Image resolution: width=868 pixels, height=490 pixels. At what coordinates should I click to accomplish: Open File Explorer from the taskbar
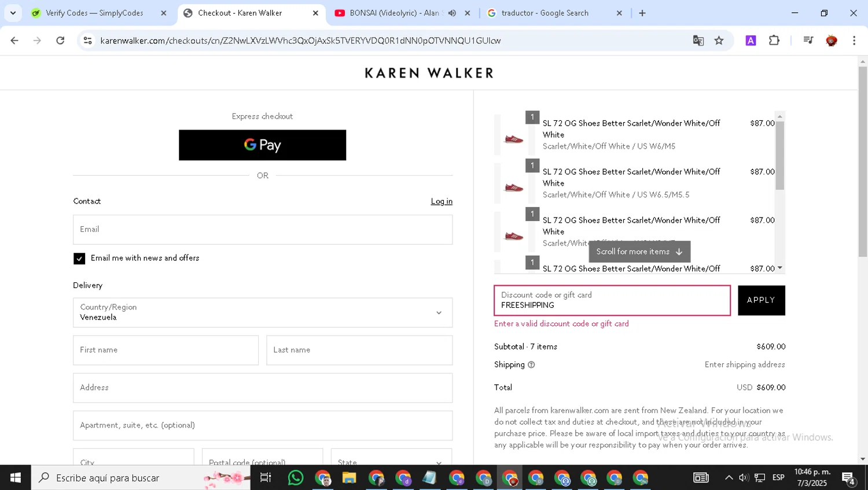click(349, 478)
